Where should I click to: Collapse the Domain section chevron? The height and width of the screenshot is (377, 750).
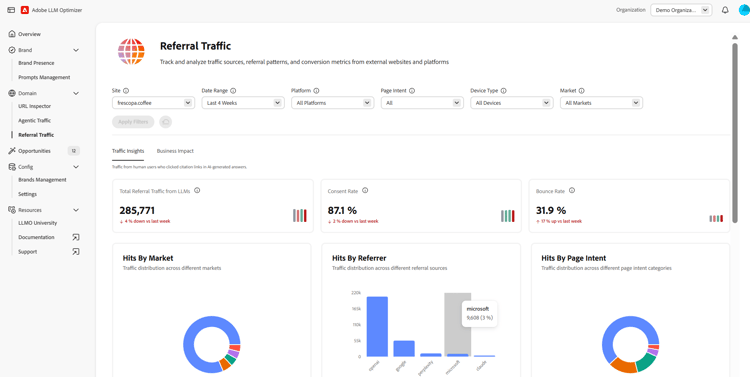click(x=76, y=93)
